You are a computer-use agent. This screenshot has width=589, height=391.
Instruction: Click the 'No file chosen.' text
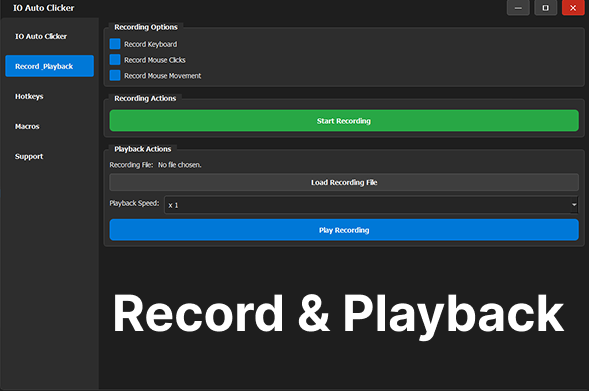click(180, 165)
